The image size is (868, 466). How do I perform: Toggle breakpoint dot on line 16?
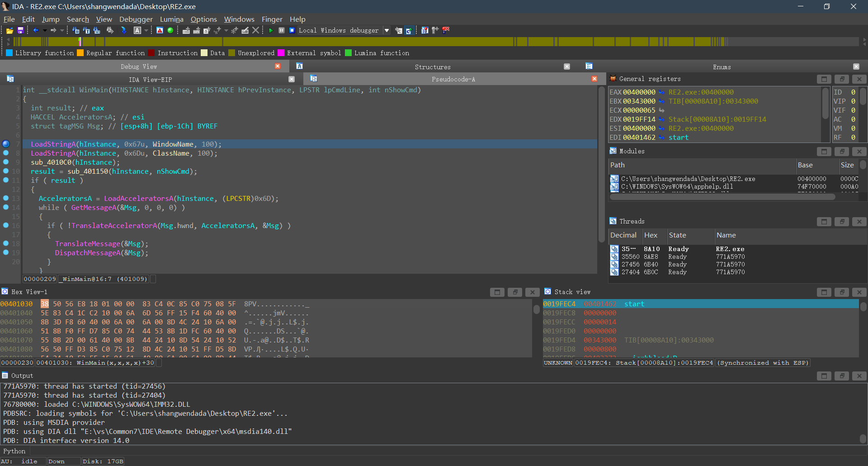6,225
